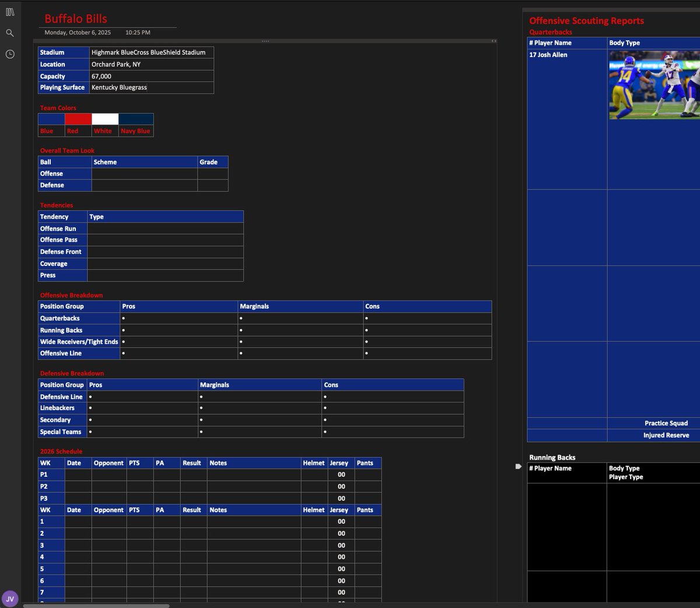Viewport: 700px width, 608px height.
Task: Click the Scheme column header
Action: 145,162
